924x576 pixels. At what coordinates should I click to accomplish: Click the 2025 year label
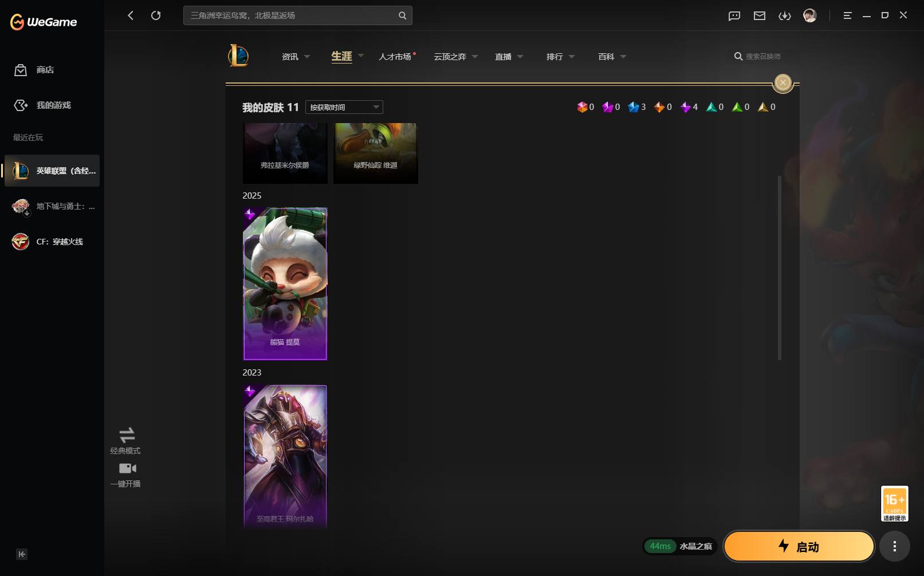coord(252,196)
